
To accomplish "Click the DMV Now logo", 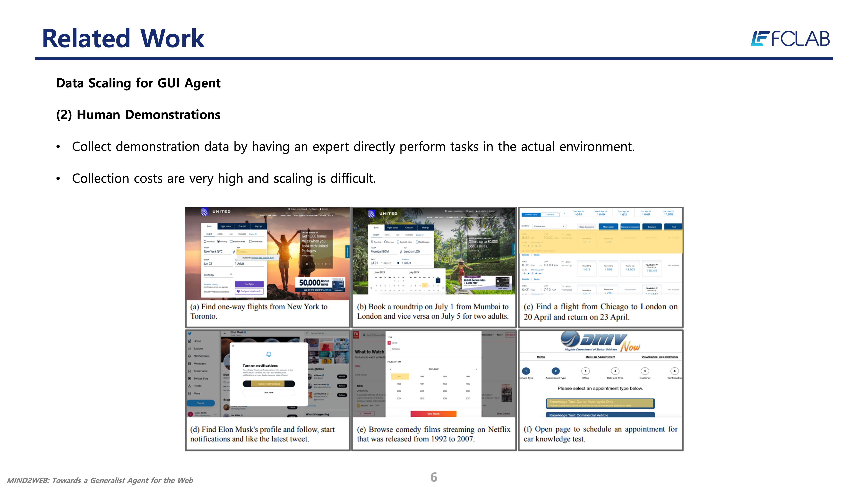I will 600,341.
